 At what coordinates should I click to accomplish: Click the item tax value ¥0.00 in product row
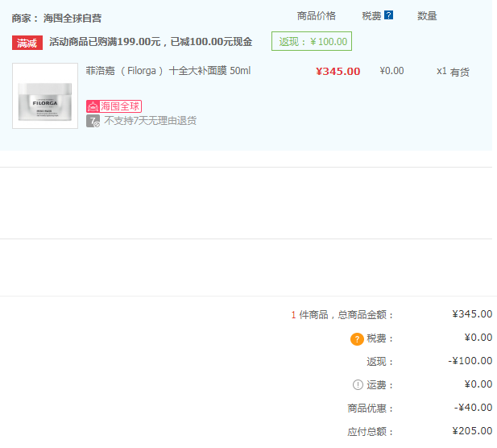(x=391, y=71)
